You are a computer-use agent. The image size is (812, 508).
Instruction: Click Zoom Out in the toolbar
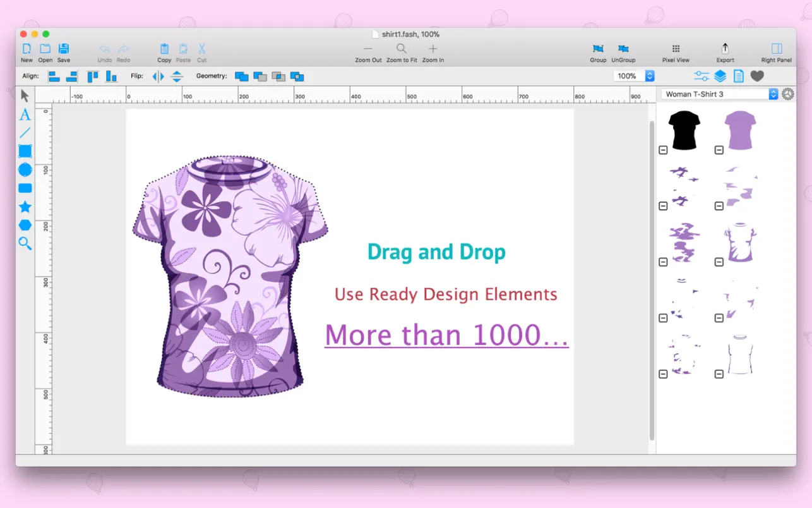tap(368, 51)
